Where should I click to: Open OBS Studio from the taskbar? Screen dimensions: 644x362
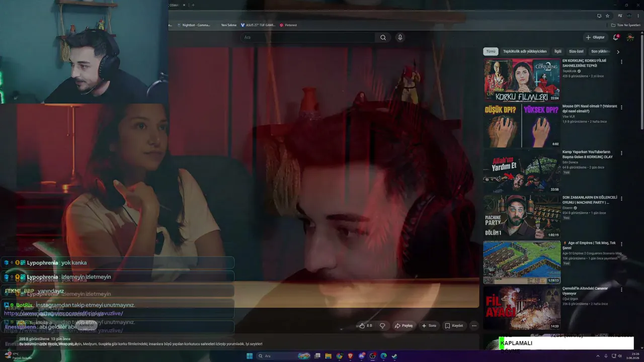372,356
